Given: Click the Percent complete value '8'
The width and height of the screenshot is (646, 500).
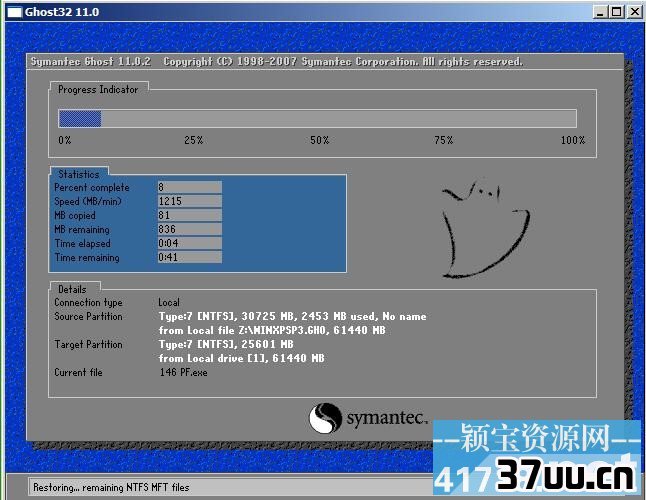Looking at the screenshot, I should point(190,187).
